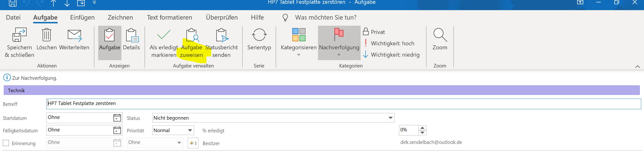Expand the Erinnerung time dropdown
This screenshot has width=644, height=151.
pyautogui.click(x=179, y=143)
